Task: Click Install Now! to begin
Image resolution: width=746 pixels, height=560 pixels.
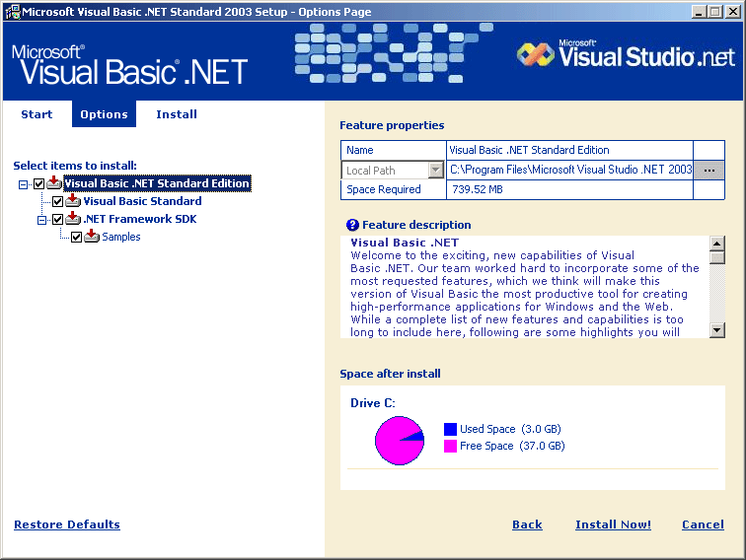Action: 613,525
